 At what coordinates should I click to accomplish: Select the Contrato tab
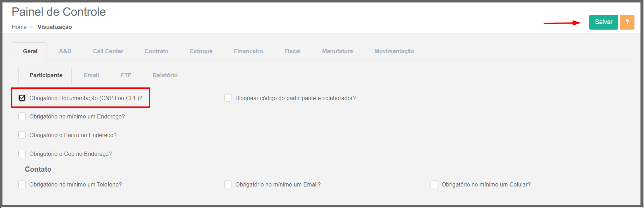coord(156,51)
